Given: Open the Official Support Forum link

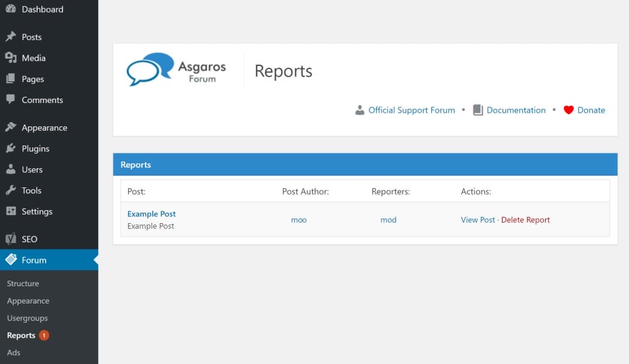Looking at the screenshot, I should click(x=412, y=110).
